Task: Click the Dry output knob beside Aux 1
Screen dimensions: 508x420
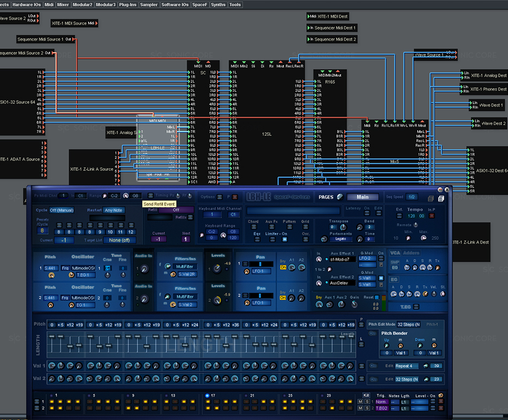Action: pyautogui.click(x=319, y=304)
